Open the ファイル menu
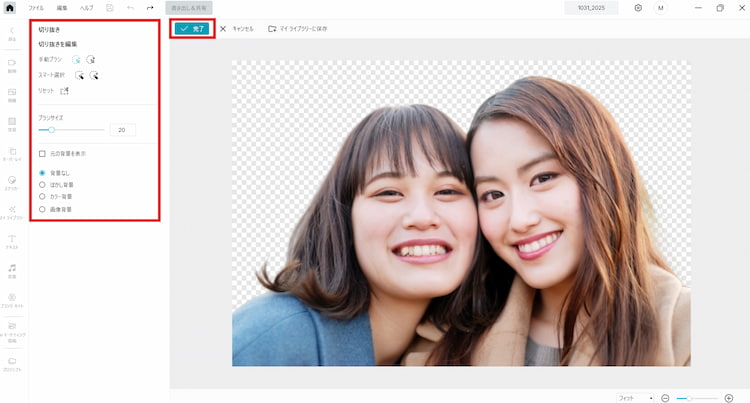750x403 pixels. point(36,8)
